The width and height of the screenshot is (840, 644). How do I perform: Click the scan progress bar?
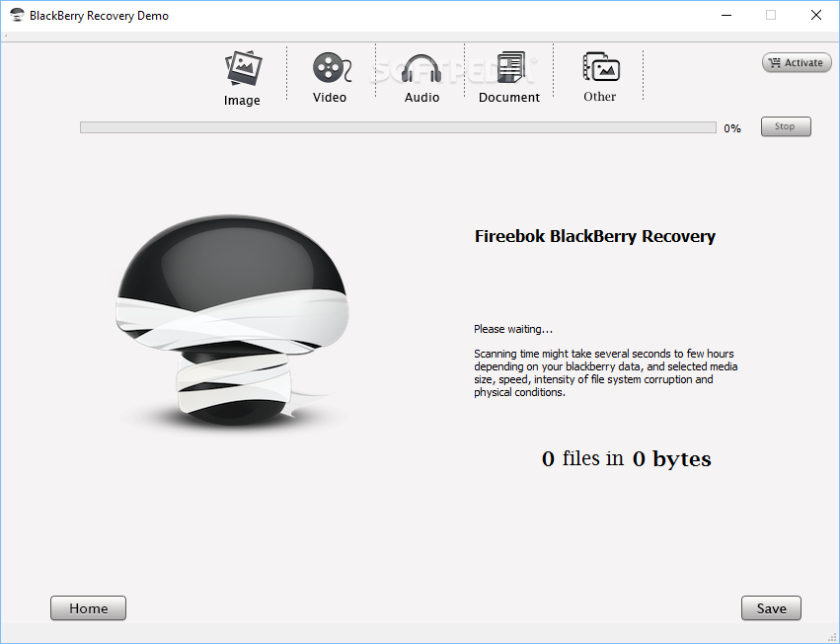pyautogui.click(x=398, y=127)
